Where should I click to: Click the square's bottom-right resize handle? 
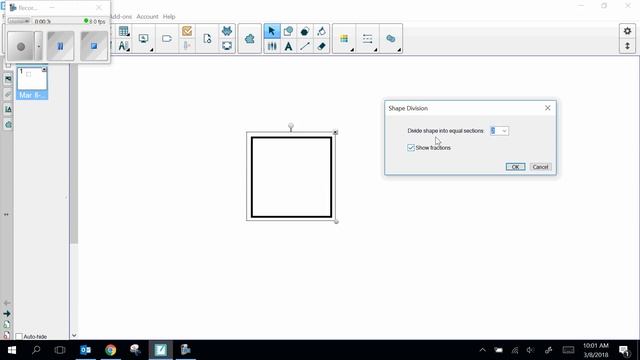point(336,222)
